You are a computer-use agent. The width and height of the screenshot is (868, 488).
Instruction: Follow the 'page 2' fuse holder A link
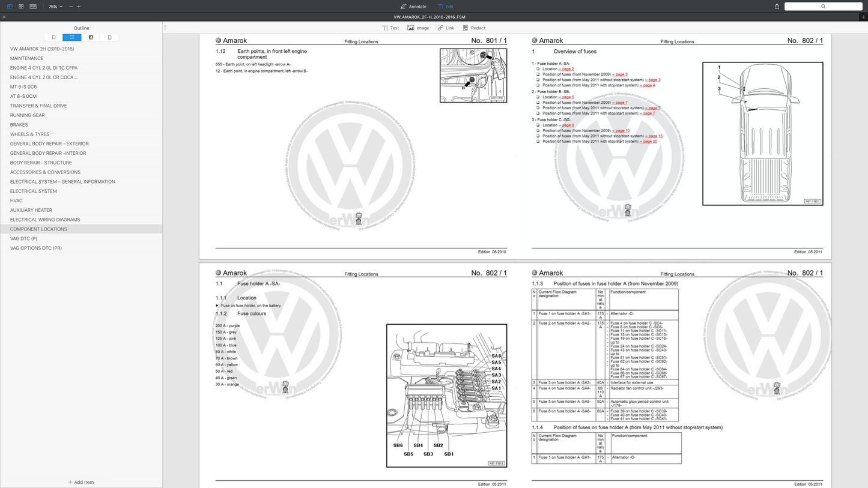coord(566,69)
